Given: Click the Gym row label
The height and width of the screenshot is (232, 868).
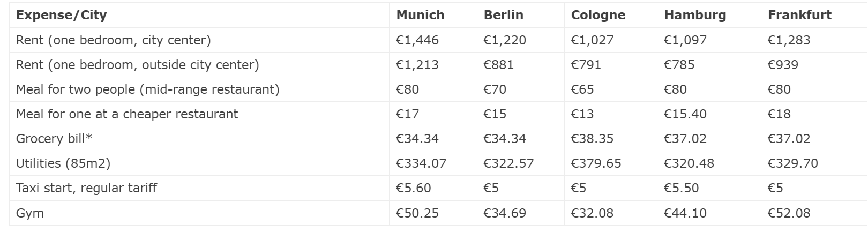Looking at the screenshot, I should [x=29, y=213].
